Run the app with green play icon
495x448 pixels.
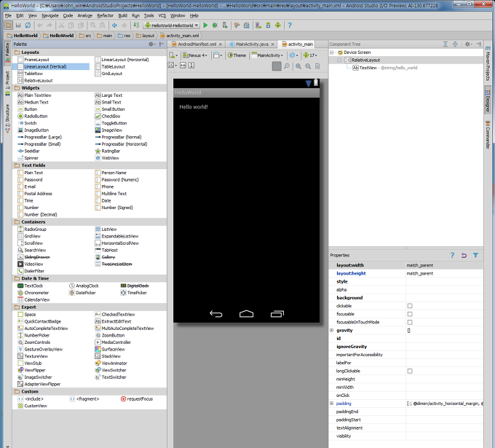205,25
